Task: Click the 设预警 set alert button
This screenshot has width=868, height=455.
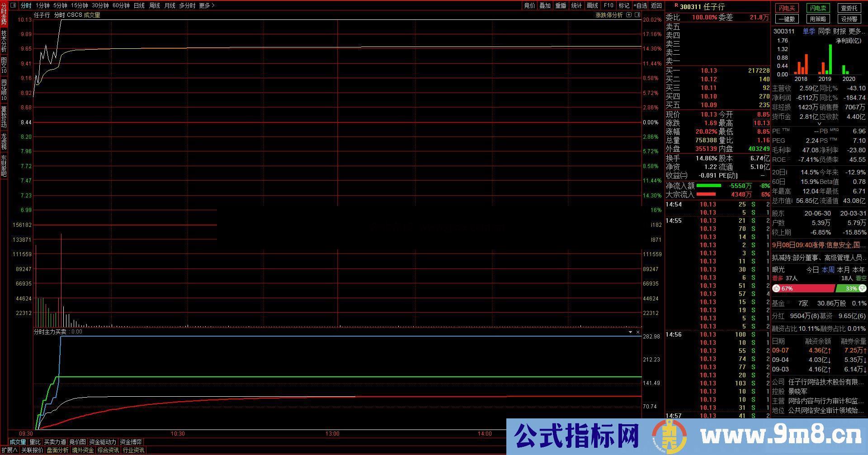Action: (x=849, y=19)
